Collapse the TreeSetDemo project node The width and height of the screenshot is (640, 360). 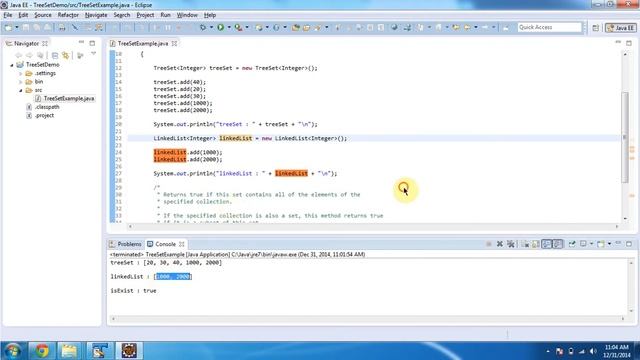pyautogui.click(x=12, y=65)
